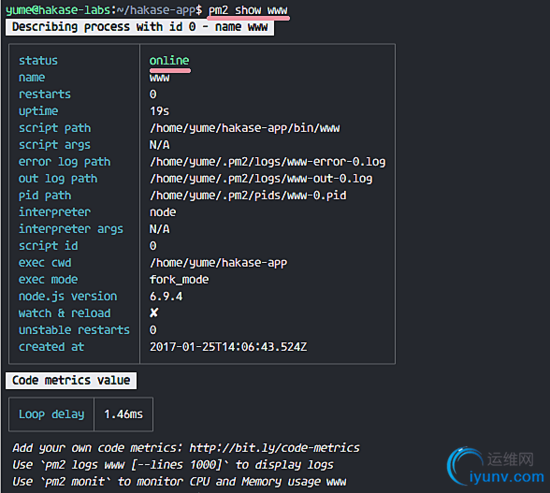Select the pid path www-0.pid
Screen dimensions: 550x493
click(x=248, y=195)
